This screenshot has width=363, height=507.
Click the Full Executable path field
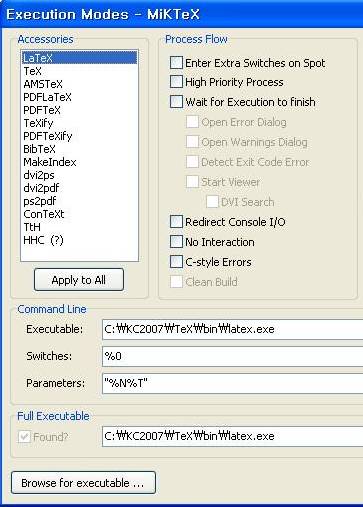click(x=232, y=436)
